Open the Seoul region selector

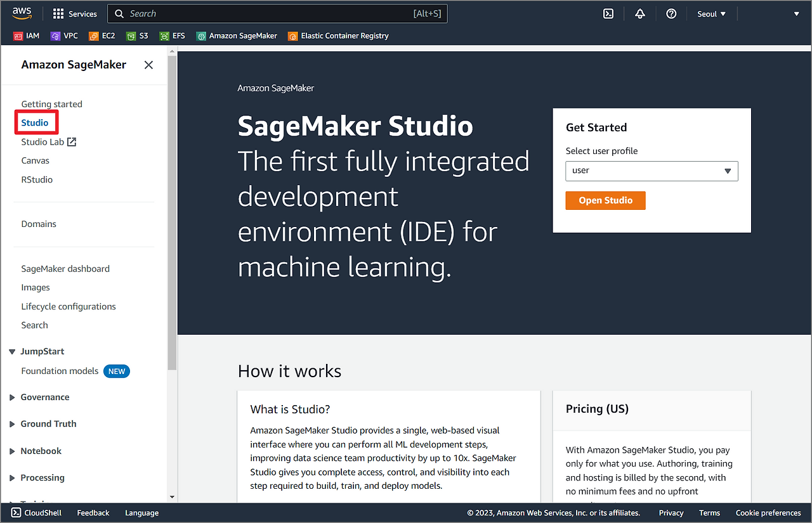click(x=711, y=13)
